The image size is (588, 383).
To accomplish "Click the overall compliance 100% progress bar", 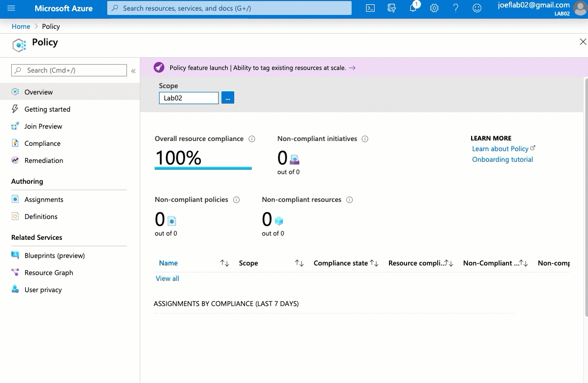I will (203, 168).
